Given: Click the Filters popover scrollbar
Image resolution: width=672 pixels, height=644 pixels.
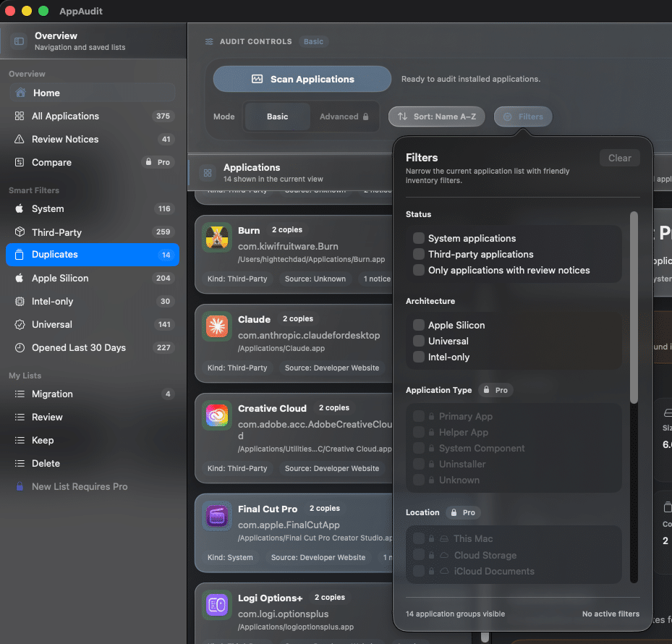Looking at the screenshot, I should pyautogui.click(x=634, y=308).
